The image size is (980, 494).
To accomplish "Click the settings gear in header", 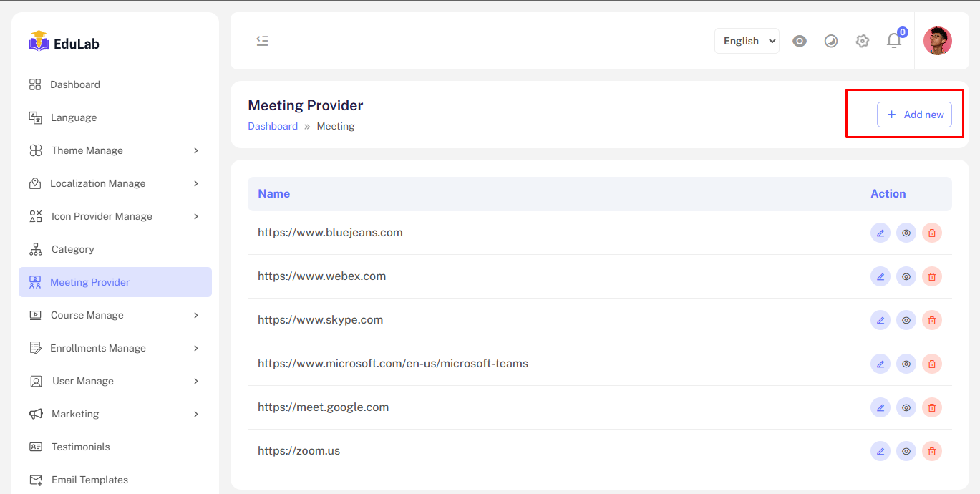I will (862, 41).
